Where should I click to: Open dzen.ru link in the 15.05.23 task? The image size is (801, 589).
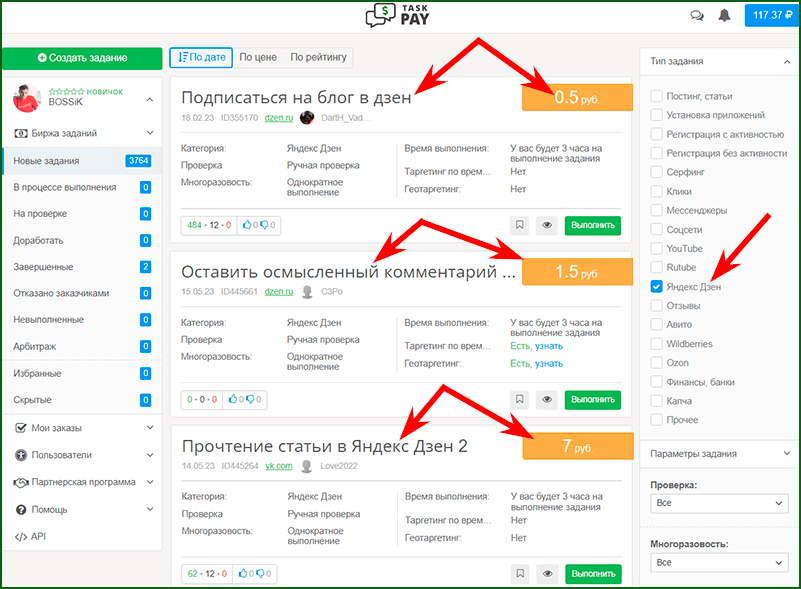279,292
